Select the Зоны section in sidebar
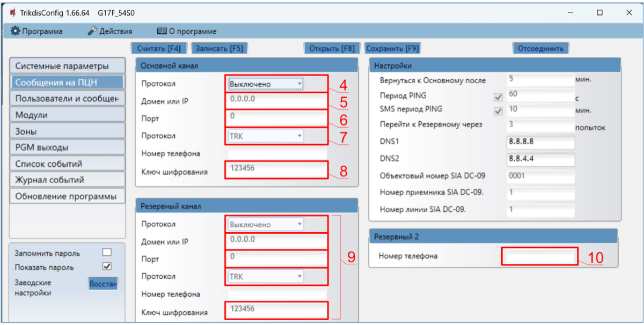The image size is (644, 325). [x=67, y=131]
